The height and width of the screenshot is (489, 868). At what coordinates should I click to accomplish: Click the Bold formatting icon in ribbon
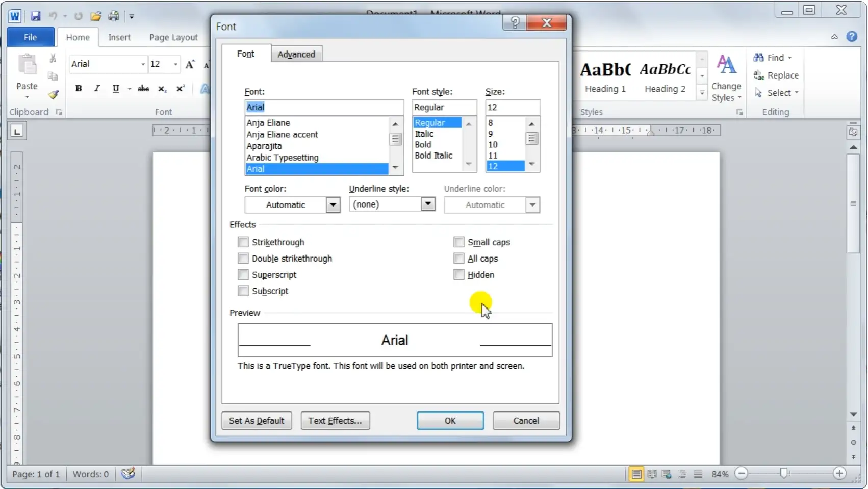pos(79,89)
